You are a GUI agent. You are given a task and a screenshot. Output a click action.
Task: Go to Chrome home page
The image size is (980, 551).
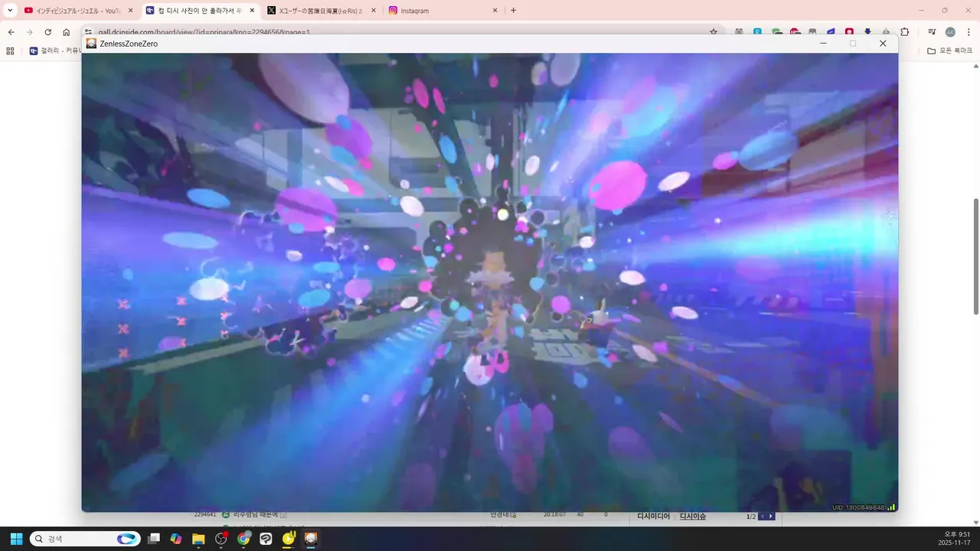[67, 32]
